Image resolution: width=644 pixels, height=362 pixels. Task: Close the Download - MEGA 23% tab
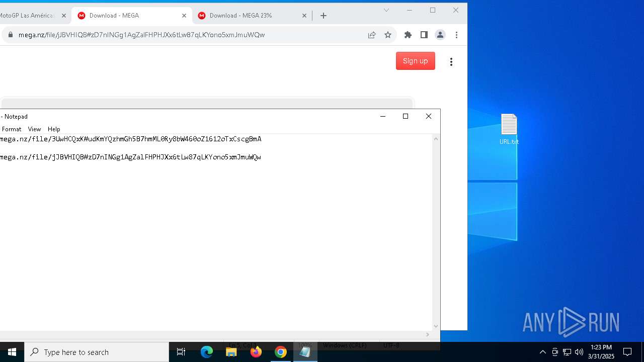304,16
